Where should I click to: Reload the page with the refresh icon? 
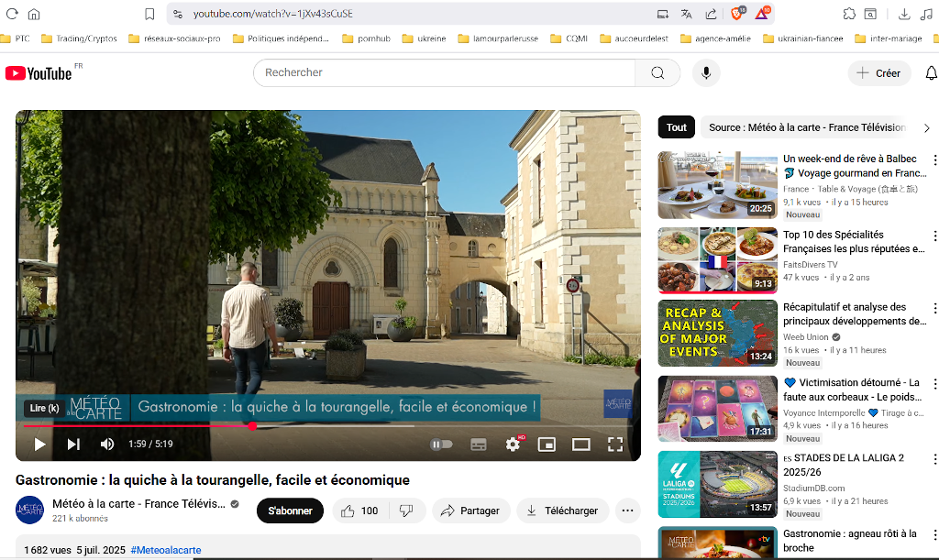tap(12, 14)
